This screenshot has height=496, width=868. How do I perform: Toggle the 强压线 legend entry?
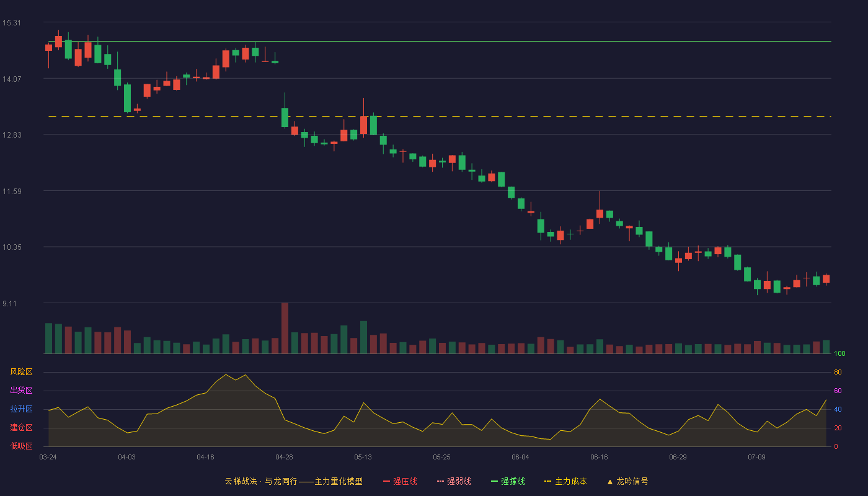coord(400,481)
